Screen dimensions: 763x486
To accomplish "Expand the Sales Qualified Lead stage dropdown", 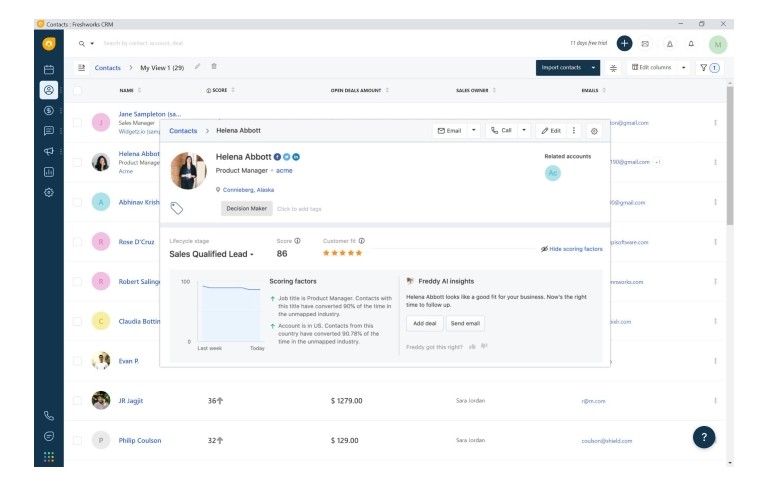I will pos(212,255).
